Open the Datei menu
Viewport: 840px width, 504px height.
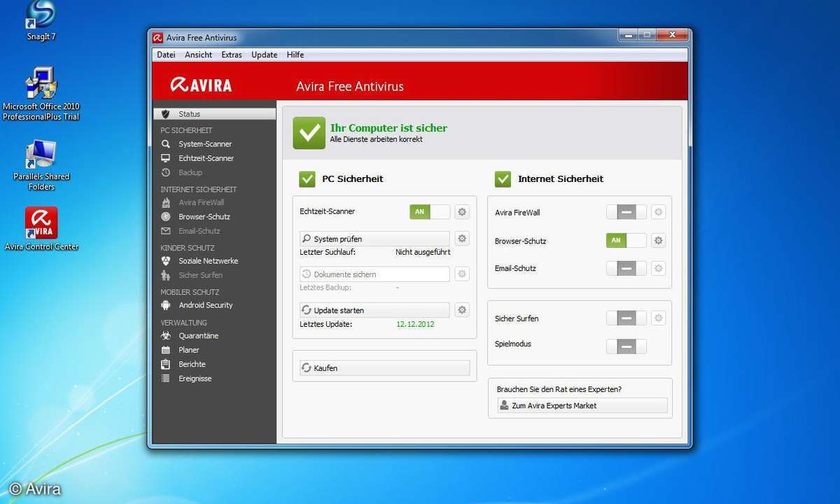click(x=166, y=55)
